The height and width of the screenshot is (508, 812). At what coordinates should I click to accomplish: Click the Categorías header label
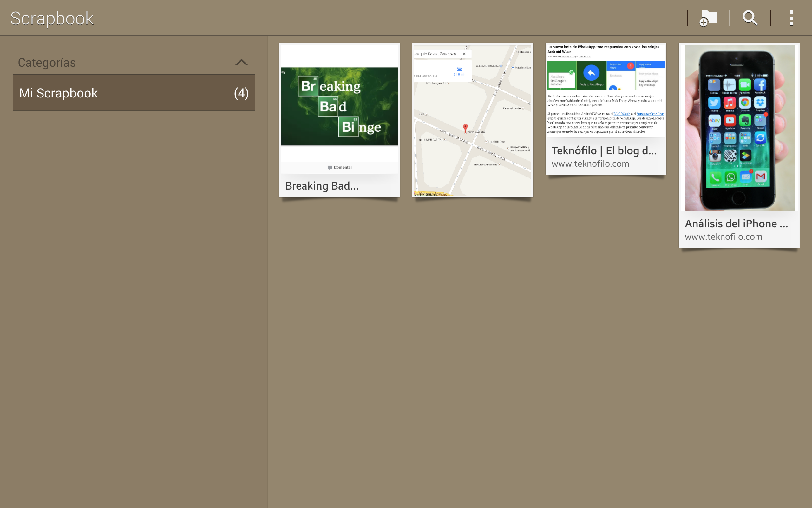coord(47,63)
